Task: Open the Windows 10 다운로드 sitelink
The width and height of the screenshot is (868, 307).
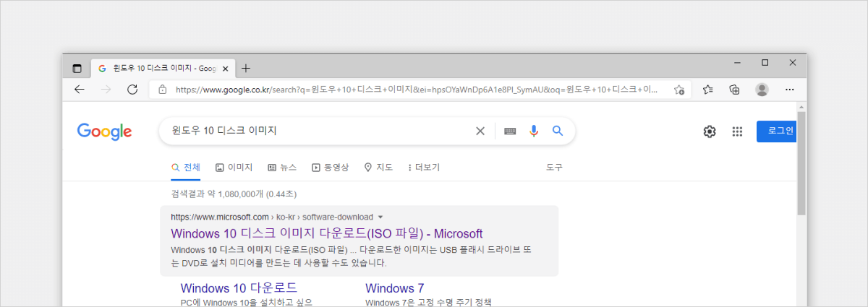Action: [x=239, y=287]
